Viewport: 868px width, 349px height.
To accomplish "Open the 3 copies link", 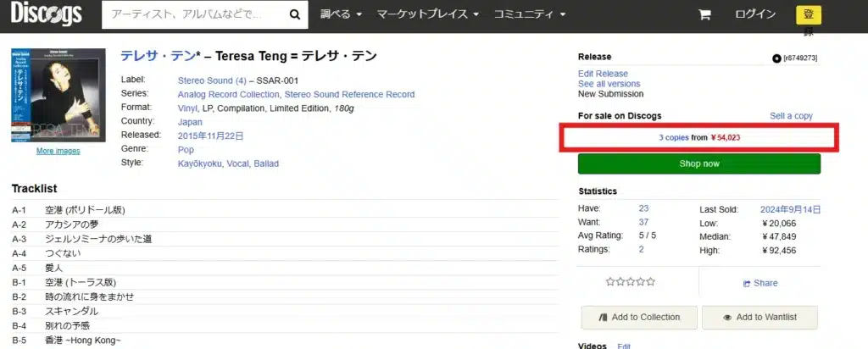I will 674,136.
